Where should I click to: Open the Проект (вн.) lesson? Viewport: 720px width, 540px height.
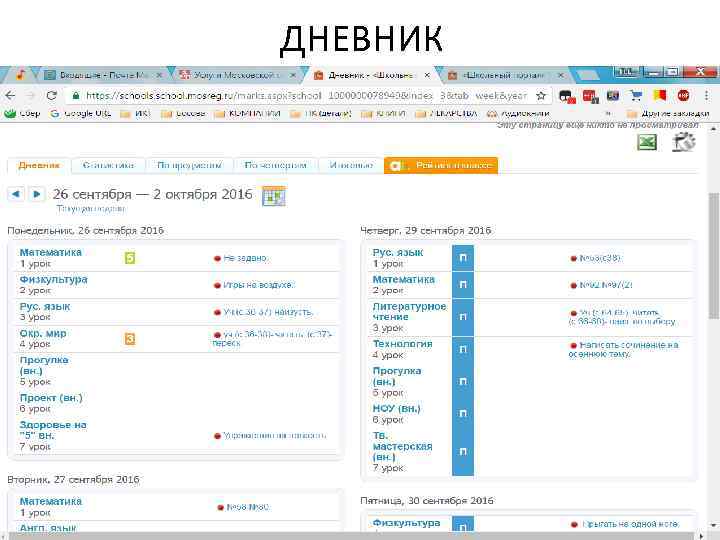(x=51, y=398)
